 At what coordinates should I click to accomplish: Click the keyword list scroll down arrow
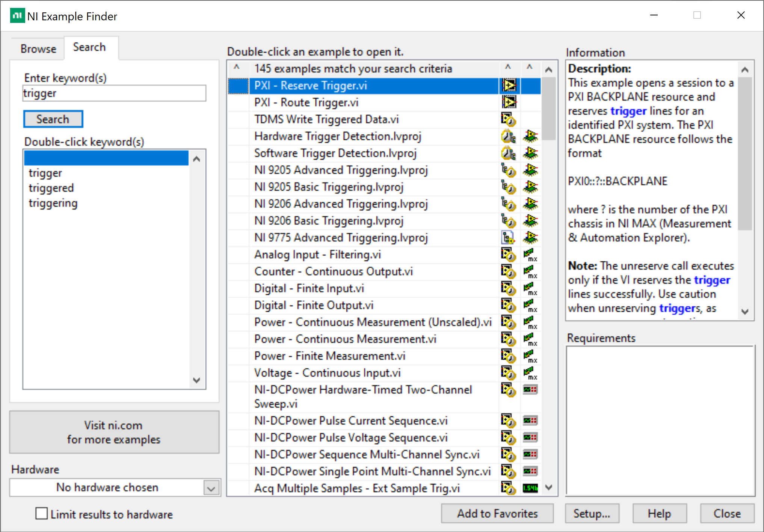(x=196, y=380)
